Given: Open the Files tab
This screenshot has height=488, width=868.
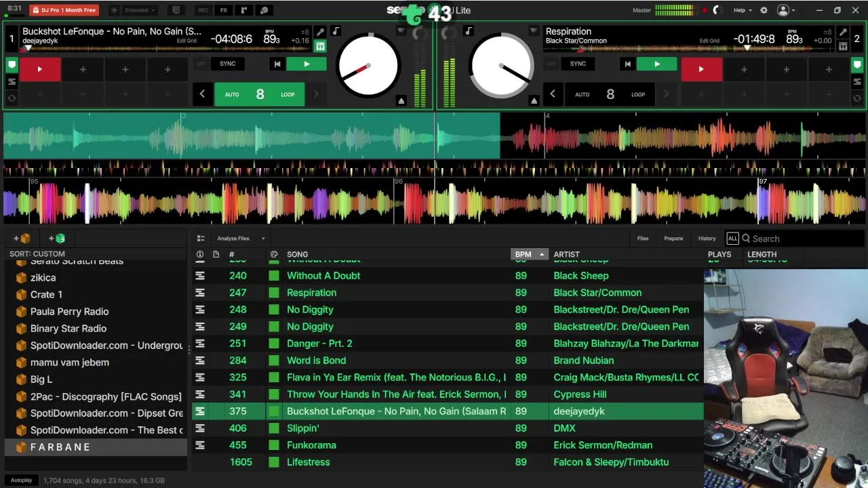Looking at the screenshot, I should tap(643, 239).
